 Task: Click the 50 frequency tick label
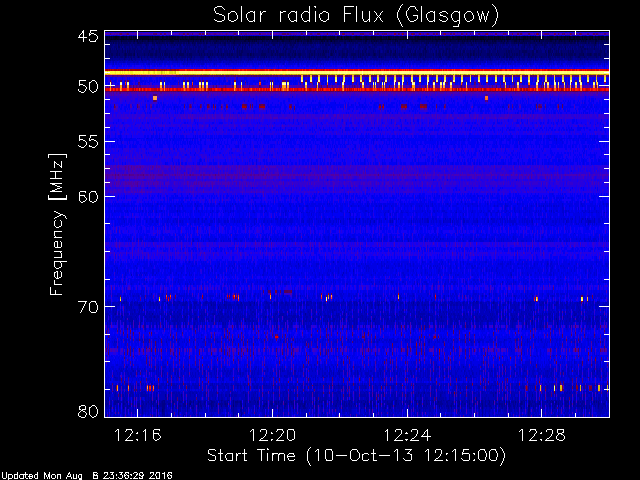pos(88,86)
